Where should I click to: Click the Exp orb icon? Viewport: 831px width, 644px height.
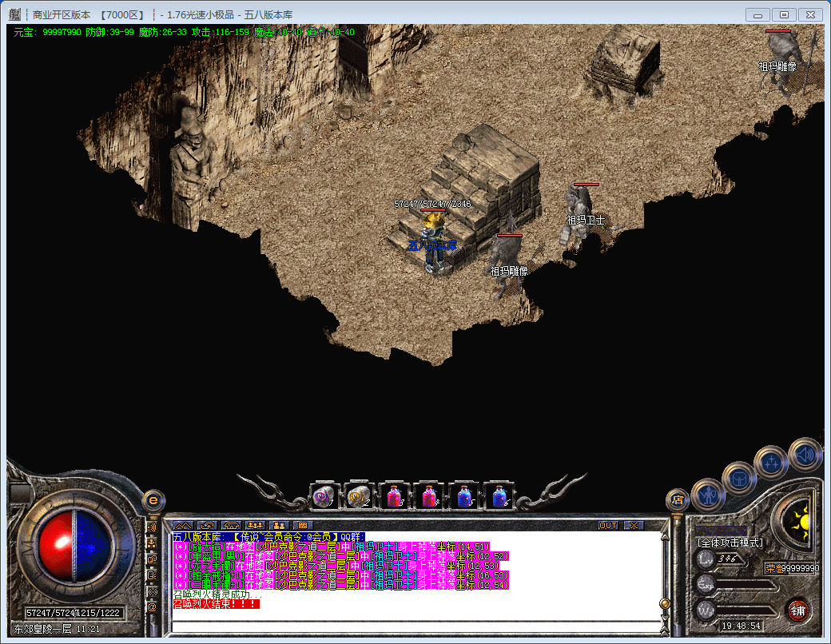coord(706,584)
